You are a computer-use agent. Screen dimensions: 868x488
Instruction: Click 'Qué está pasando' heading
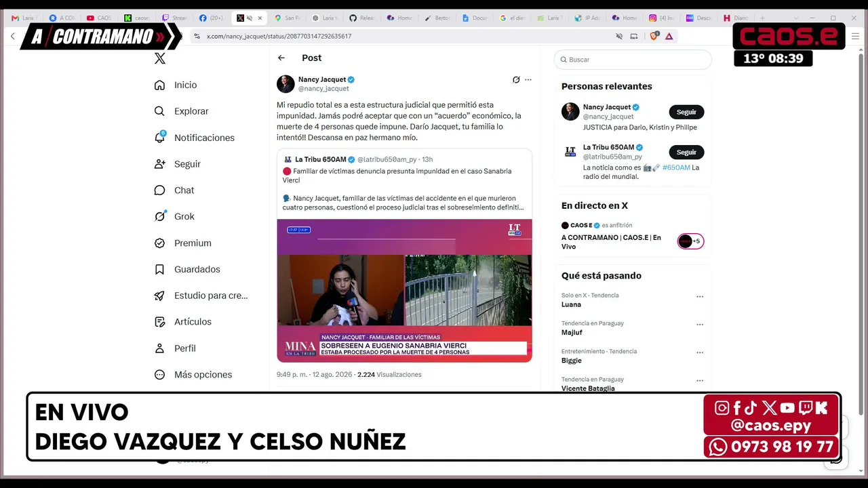[601, 276]
